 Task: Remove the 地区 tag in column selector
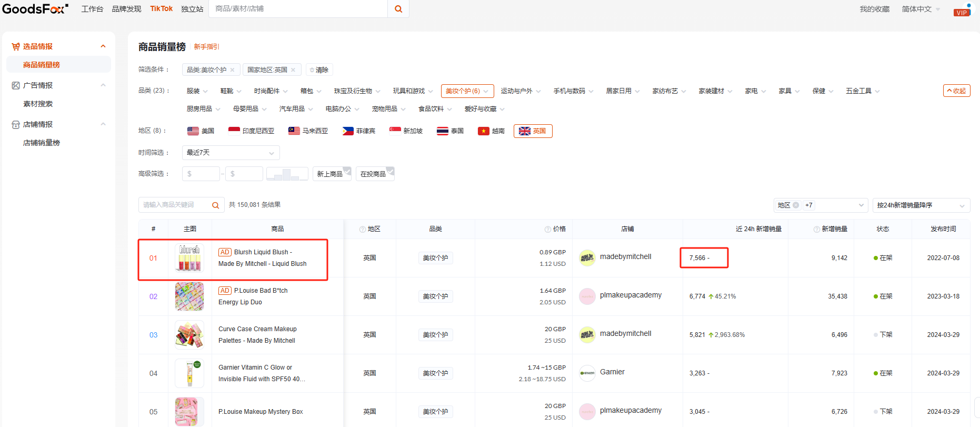tap(796, 205)
